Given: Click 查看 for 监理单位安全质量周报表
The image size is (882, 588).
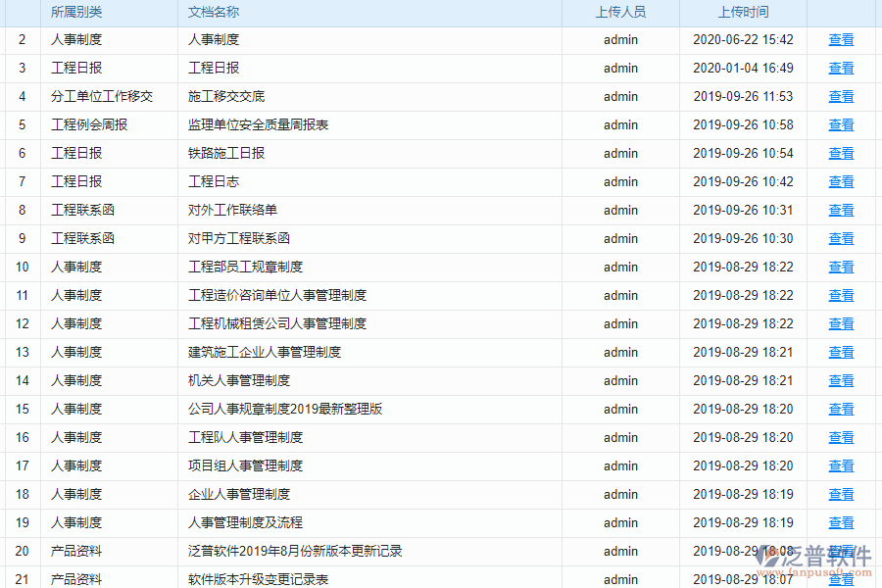Looking at the screenshot, I should click(842, 124).
